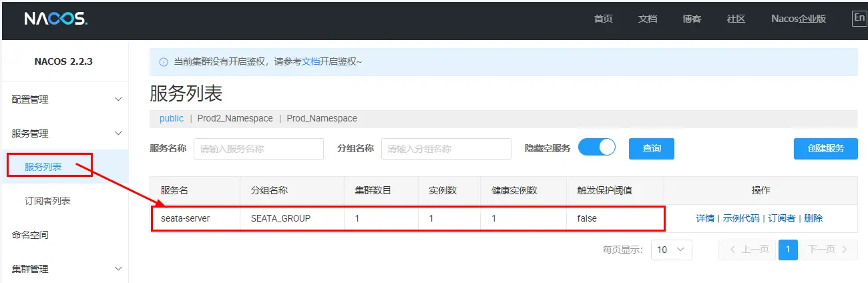Screen dimensions: 868x283
Task: Click the 服务名称 search input field
Action: pyautogui.click(x=258, y=149)
